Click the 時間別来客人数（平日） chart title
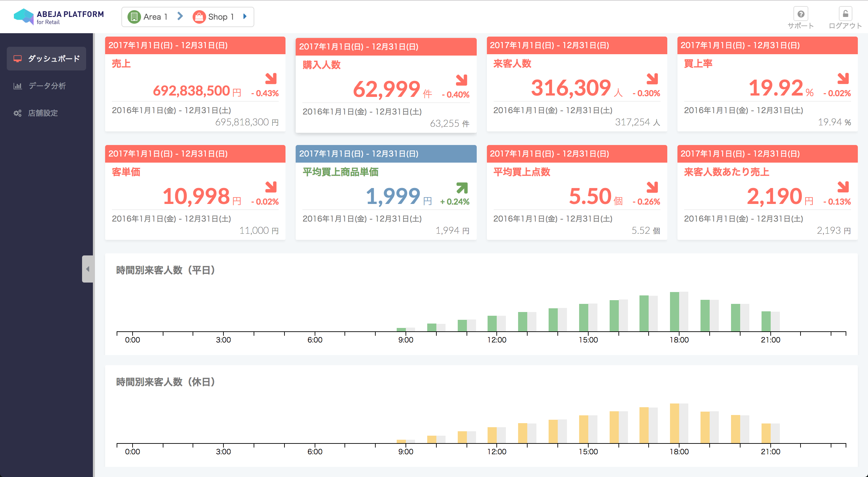The width and height of the screenshot is (868, 477). (x=166, y=270)
